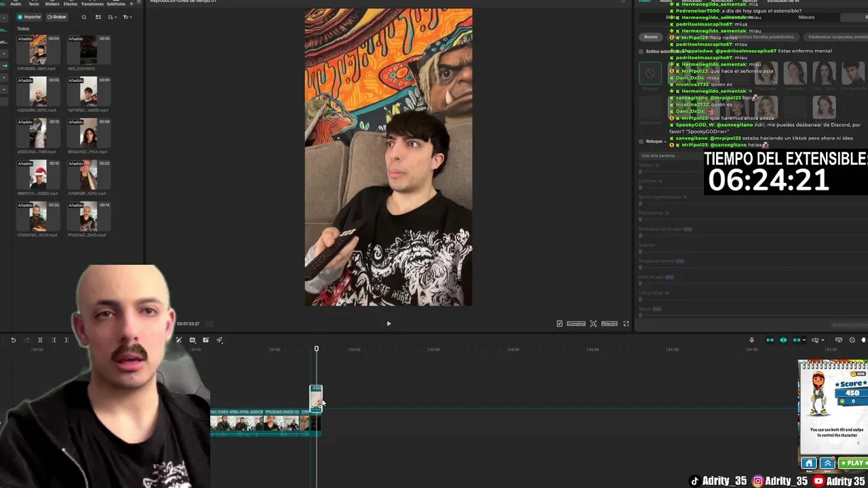Select the 00:09 clip 16F70F82 thumbnail

[89, 91]
